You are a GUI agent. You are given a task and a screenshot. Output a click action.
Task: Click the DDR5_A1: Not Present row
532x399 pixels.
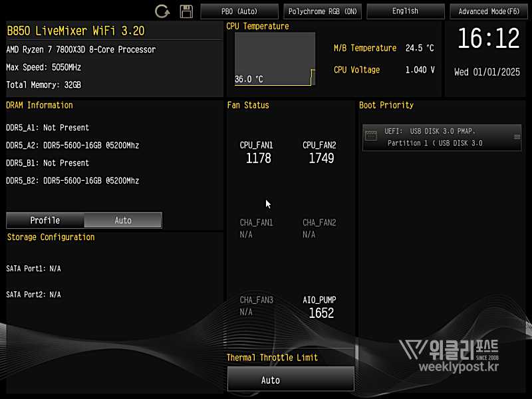(x=47, y=128)
